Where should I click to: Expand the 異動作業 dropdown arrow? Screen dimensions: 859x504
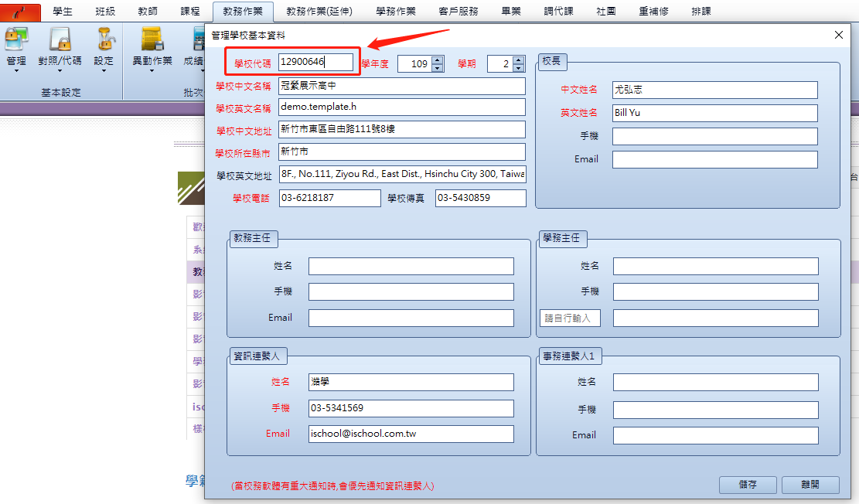(152, 71)
